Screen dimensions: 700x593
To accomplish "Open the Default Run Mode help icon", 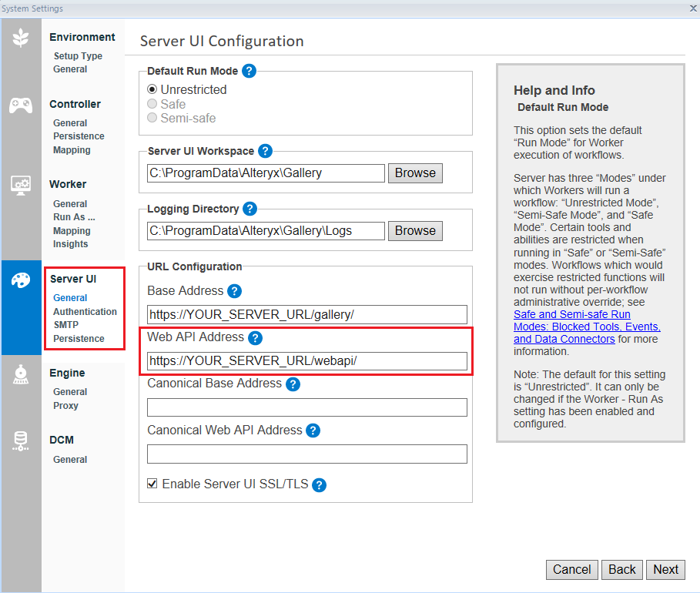I will pyautogui.click(x=249, y=70).
